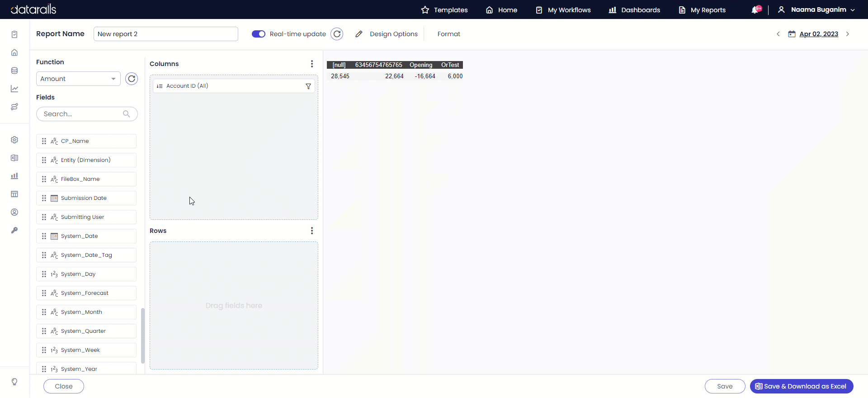Click the key icon in sidebar
The width and height of the screenshot is (868, 398).
point(14,230)
